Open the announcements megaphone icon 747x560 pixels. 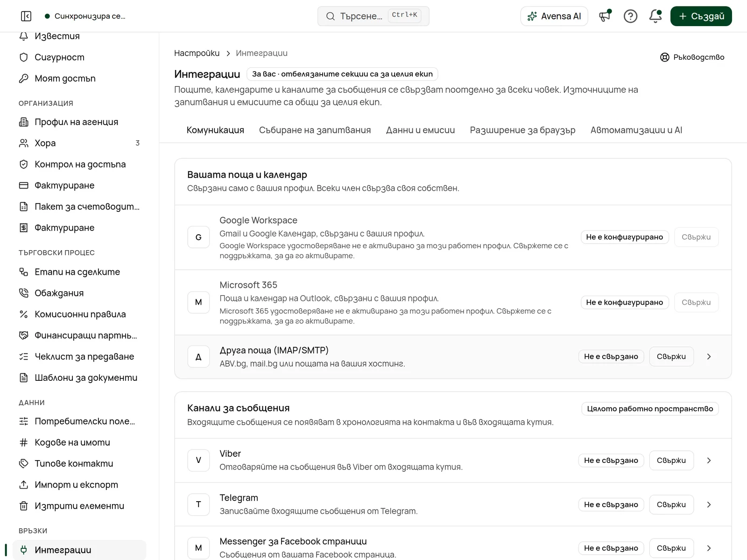pos(605,16)
